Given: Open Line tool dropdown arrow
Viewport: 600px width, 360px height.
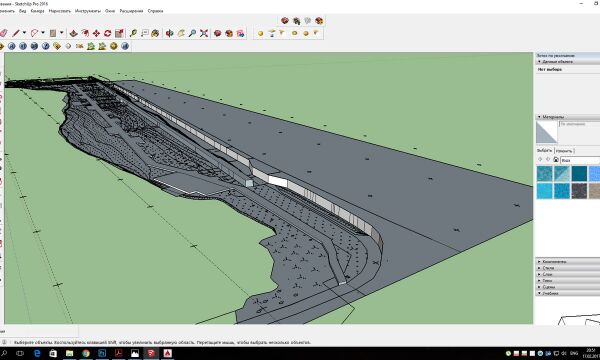Looking at the screenshot, I should point(24,33).
